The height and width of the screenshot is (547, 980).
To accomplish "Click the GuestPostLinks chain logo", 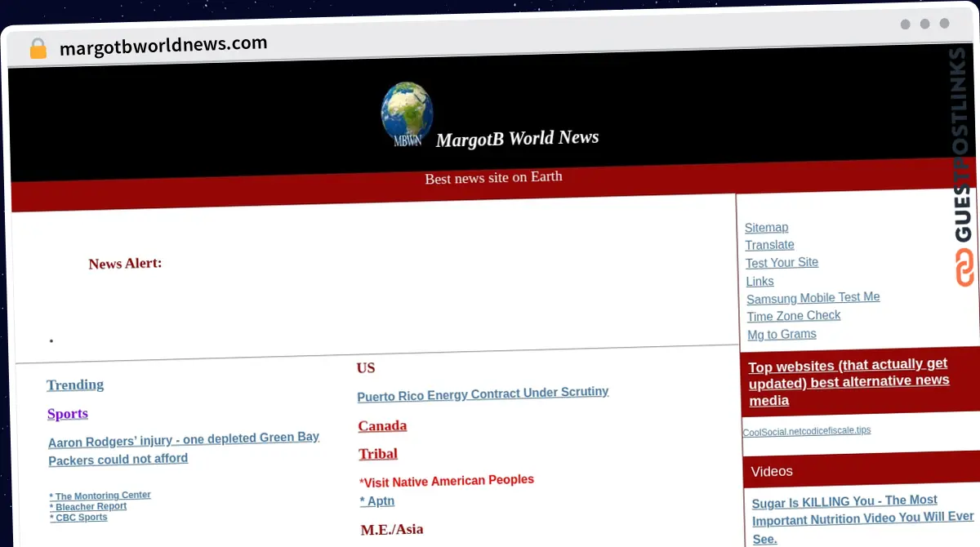I will coord(964,268).
